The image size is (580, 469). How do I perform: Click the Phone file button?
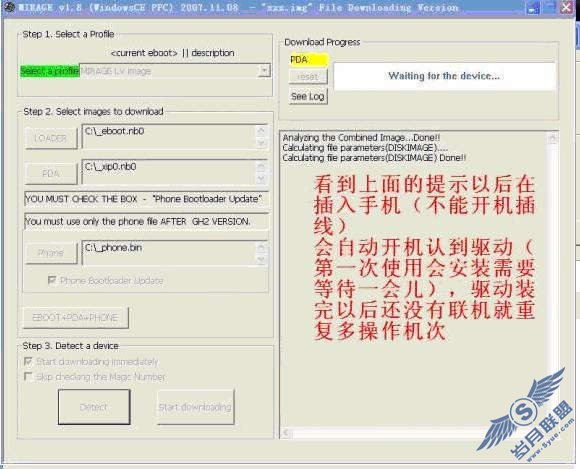click(x=51, y=253)
